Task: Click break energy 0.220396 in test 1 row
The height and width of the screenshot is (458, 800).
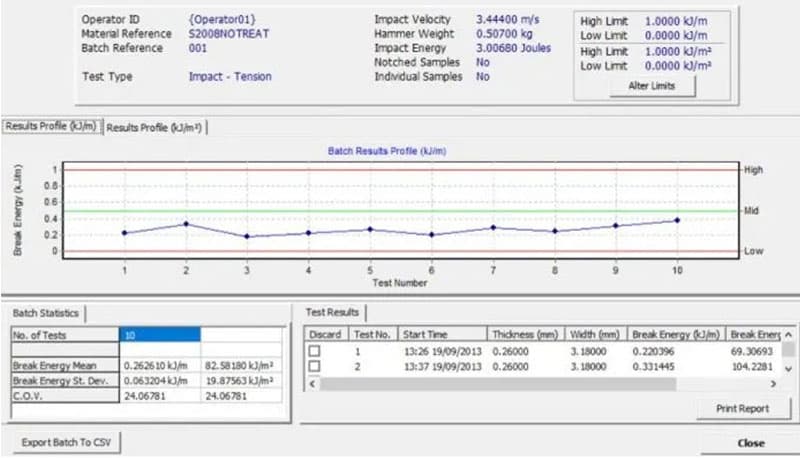Action: coord(654,351)
